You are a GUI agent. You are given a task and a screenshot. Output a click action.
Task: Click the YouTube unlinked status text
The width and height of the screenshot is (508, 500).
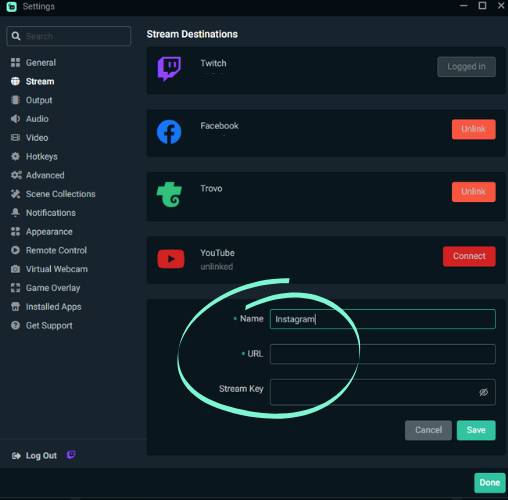(217, 267)
